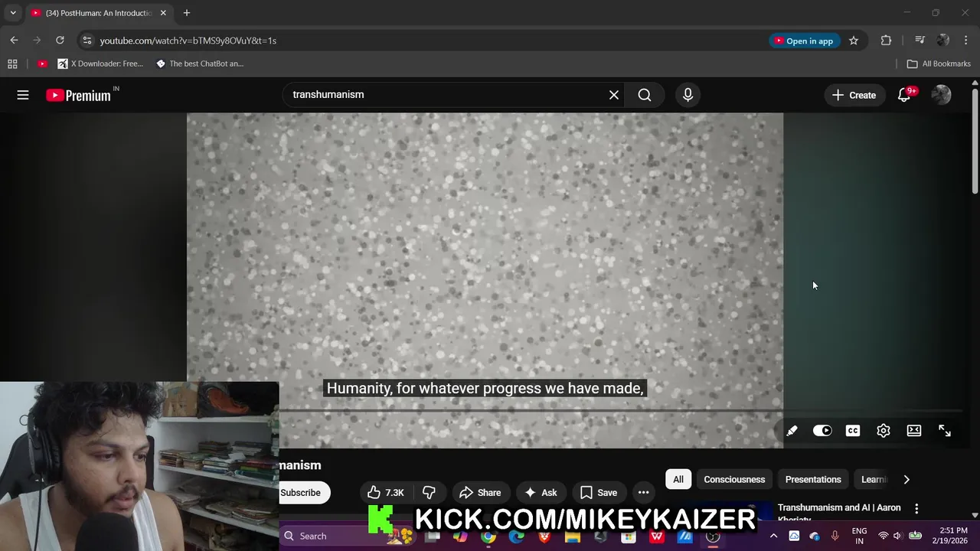Select the Presentations filter chip
The height and width of the screenshot is (551, 980).
[x=813, y=480]
